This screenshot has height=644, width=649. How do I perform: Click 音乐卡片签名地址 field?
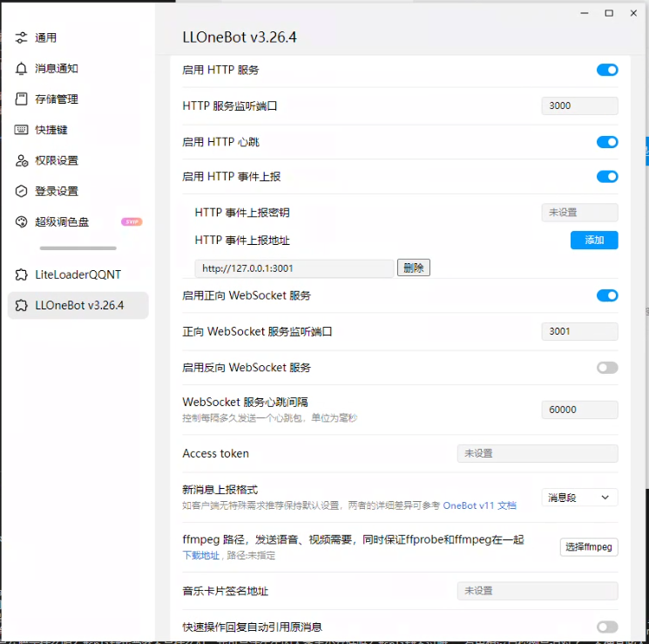tap(537, 591)
